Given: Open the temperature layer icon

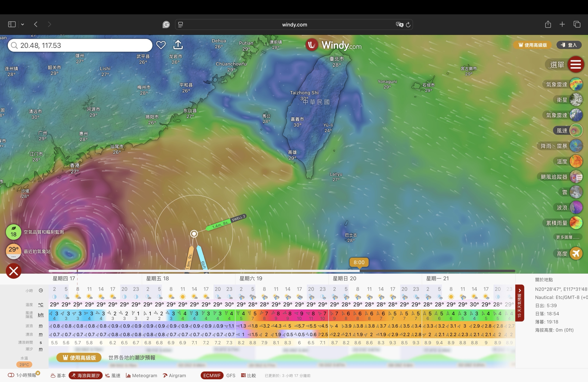Looking at the screenshot, I should [x=576, y=161].
